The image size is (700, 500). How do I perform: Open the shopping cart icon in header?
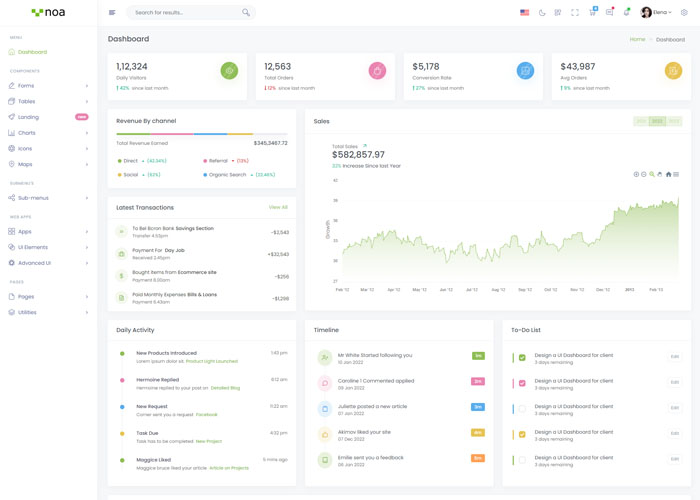point(593,13)
